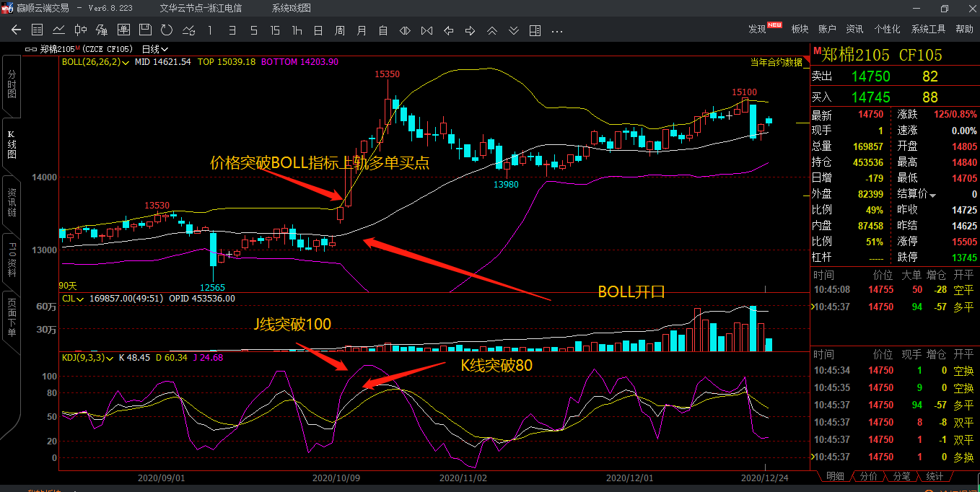Select the 1h hourly period
Viewport: 980px width, 492px height.
[297, 30]
